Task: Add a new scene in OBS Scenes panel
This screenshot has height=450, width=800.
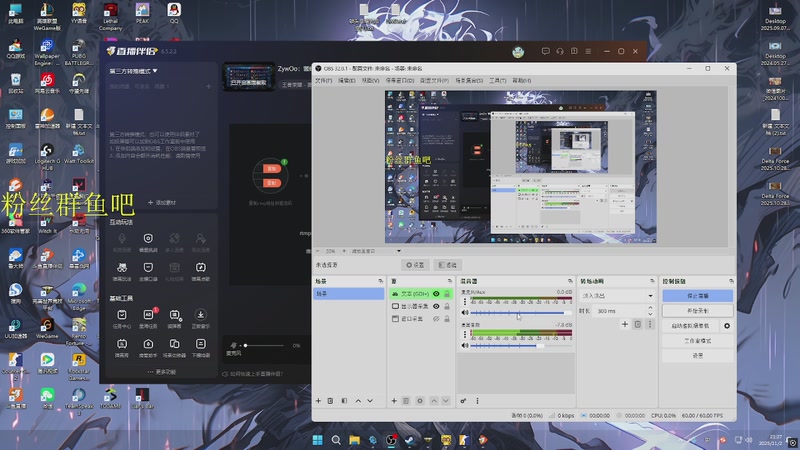Action: coord(318,401)
